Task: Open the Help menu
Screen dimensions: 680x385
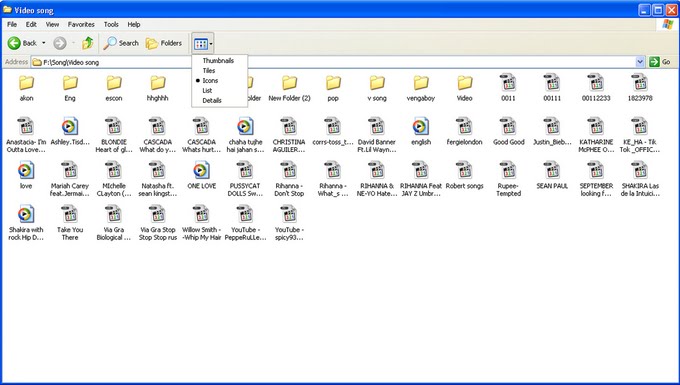Action: click(x=134, y=25)
